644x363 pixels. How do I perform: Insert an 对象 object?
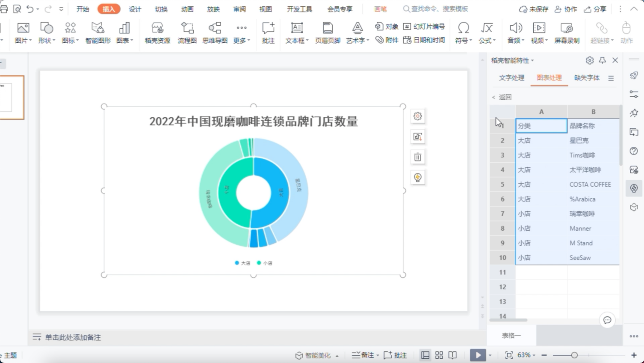pyautogui.click(x=387, y=27)
